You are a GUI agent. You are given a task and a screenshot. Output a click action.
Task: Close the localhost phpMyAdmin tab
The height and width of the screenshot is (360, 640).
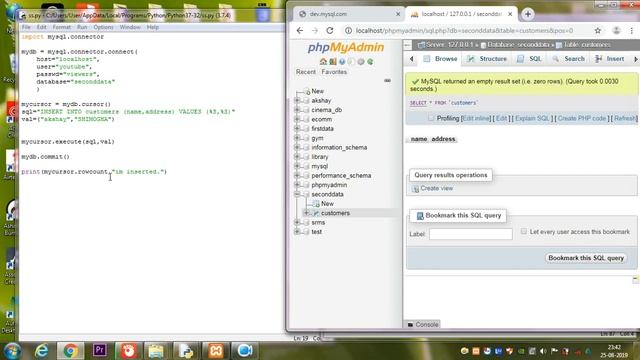[510, 14]
